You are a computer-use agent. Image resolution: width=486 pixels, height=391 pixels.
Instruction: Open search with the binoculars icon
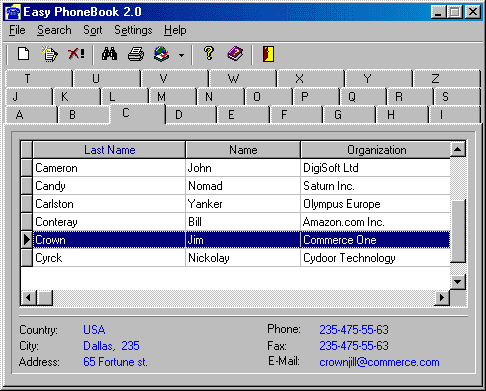(x=109, y=54)
